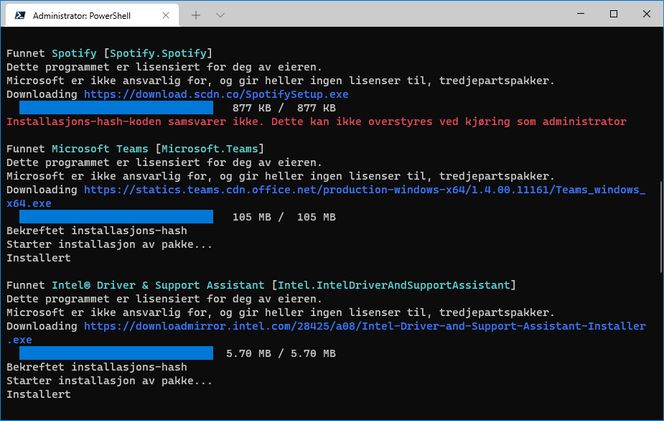Image resolution: width=664 pixels, height=421 pixels.
Task: Click 'Starter installasjon av pakke...' under the Intel download
Action: tap(109, 381)
